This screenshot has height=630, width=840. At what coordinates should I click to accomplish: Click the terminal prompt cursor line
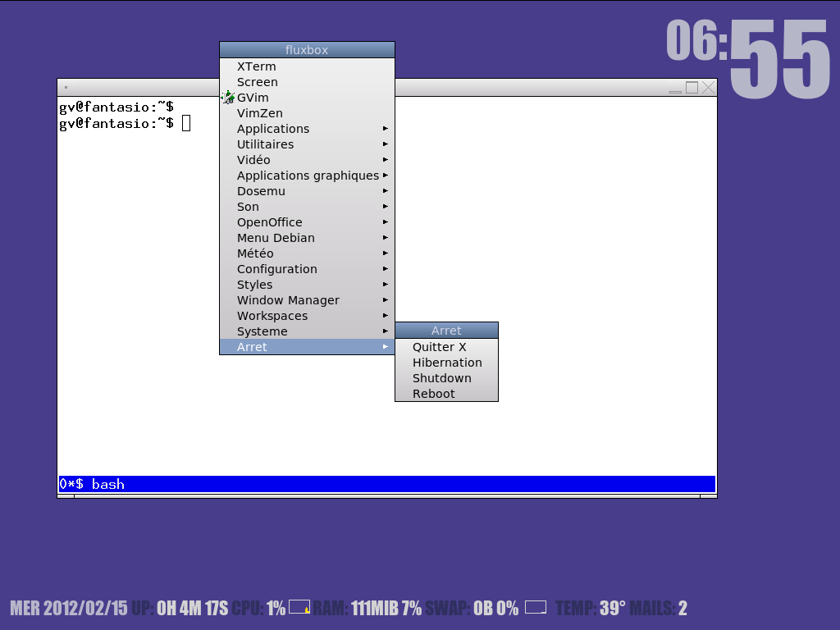point(125,123)
